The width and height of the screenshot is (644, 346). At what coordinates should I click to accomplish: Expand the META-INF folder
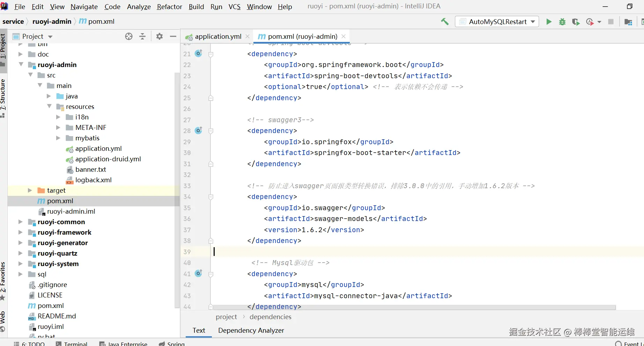[x=58, y=127]
